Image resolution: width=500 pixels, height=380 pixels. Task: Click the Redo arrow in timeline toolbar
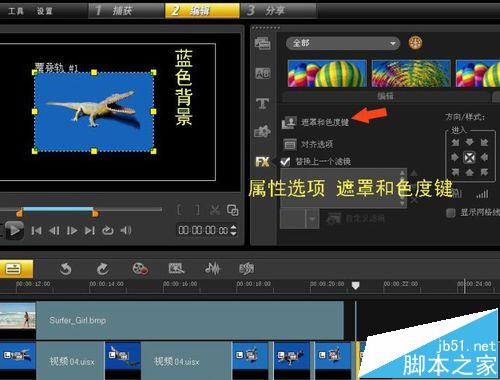103,269
